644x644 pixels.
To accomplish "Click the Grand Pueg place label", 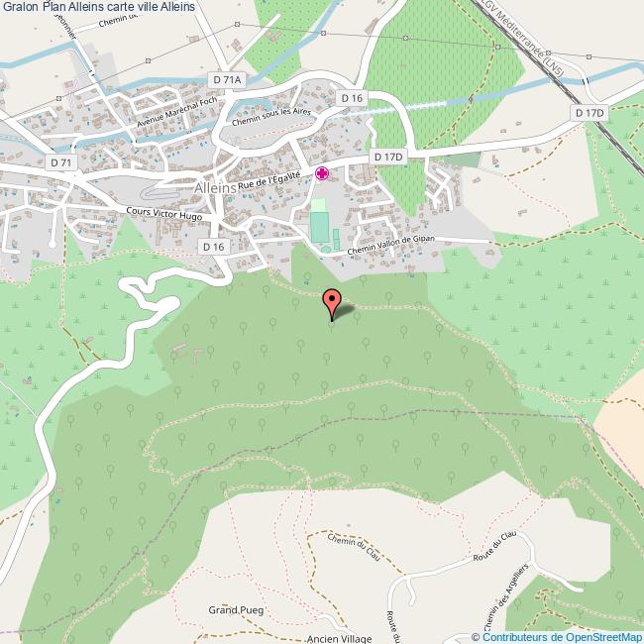I will click(x=236, y=610).
